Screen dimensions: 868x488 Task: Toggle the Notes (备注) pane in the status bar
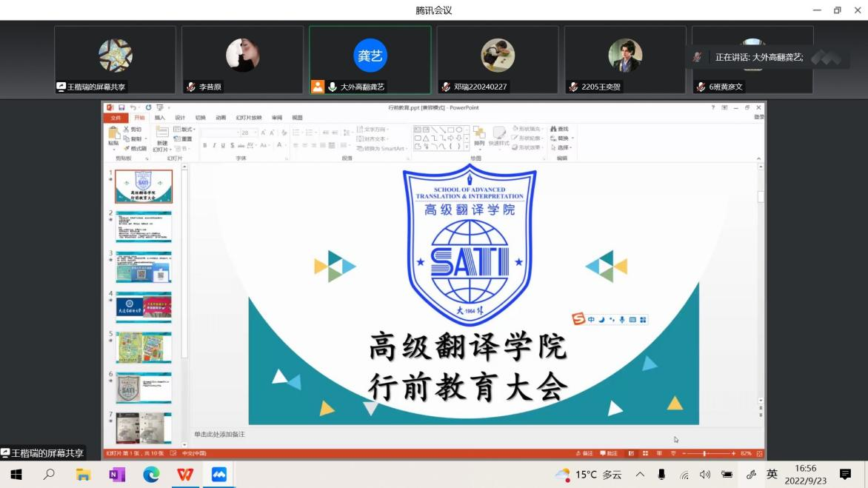[x=584, y=453]
